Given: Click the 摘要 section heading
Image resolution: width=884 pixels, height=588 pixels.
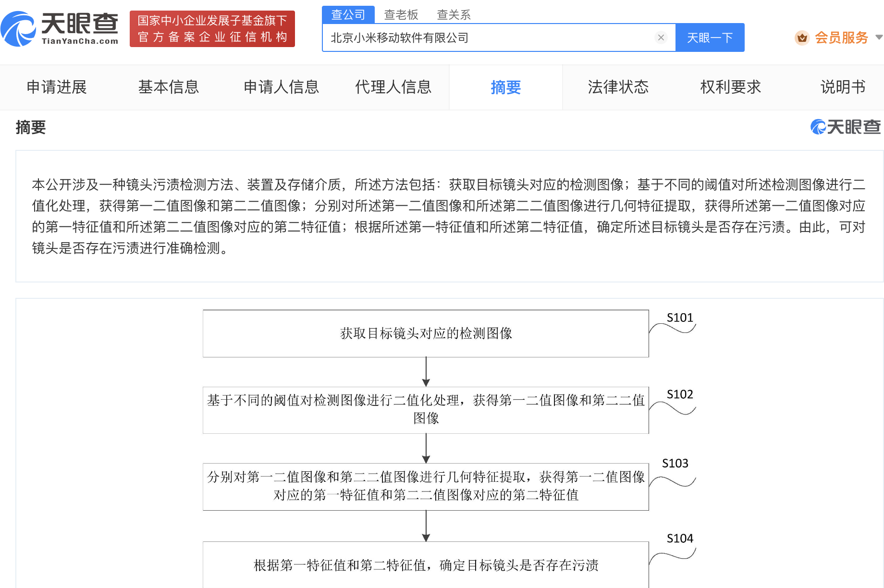Looking at the screenshot, I should coord(31,127).
